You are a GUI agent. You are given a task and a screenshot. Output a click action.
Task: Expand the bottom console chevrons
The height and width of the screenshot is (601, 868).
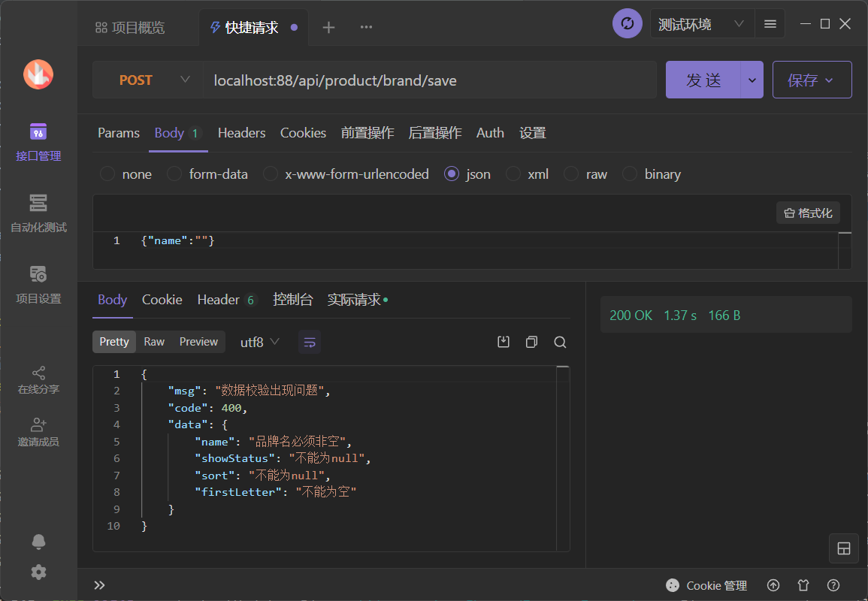[100, 585]
